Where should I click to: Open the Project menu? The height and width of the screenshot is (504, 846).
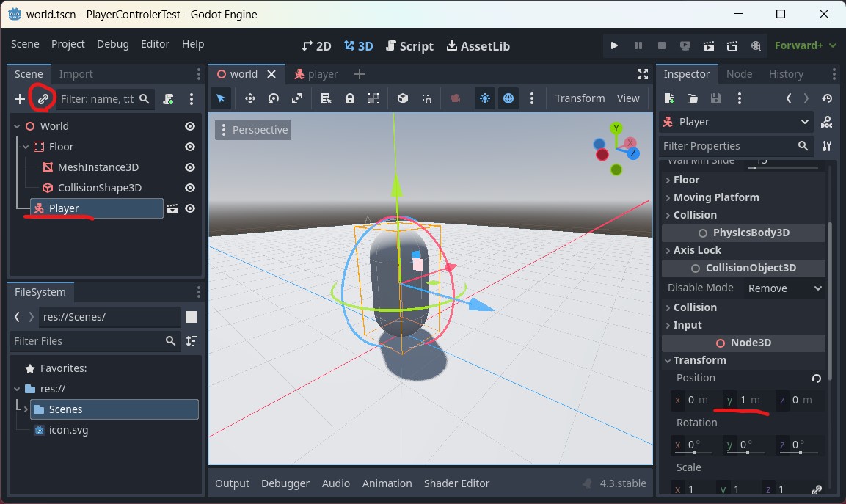coord(68,44)
